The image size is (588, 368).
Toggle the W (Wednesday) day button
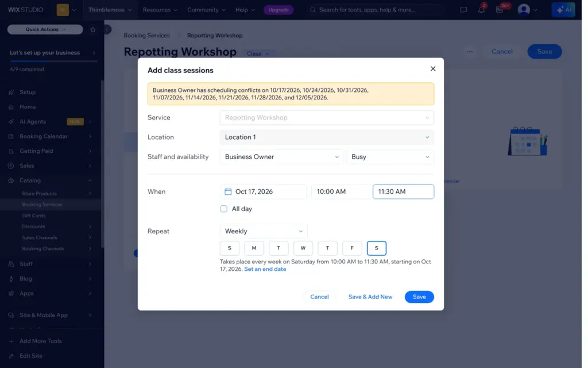pyautogui.click(x=303, y=248)
